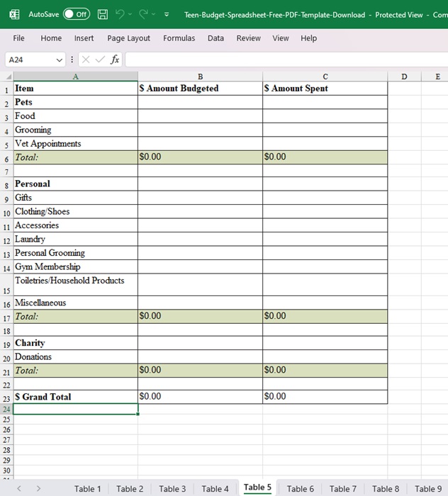448x496 pixels.
Task: Select the 'Toiletries/Household Products' cell
Action: point(76,285)
